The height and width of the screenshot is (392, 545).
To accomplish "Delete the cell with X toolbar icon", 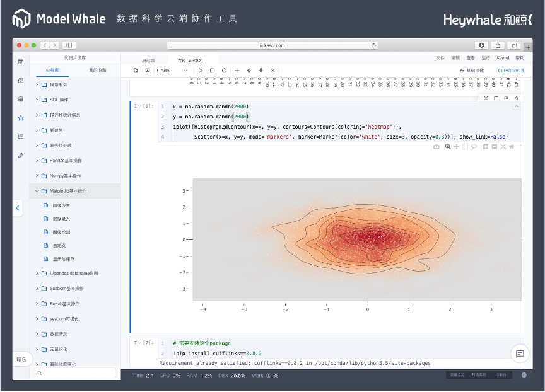I will tap(273, 71).
